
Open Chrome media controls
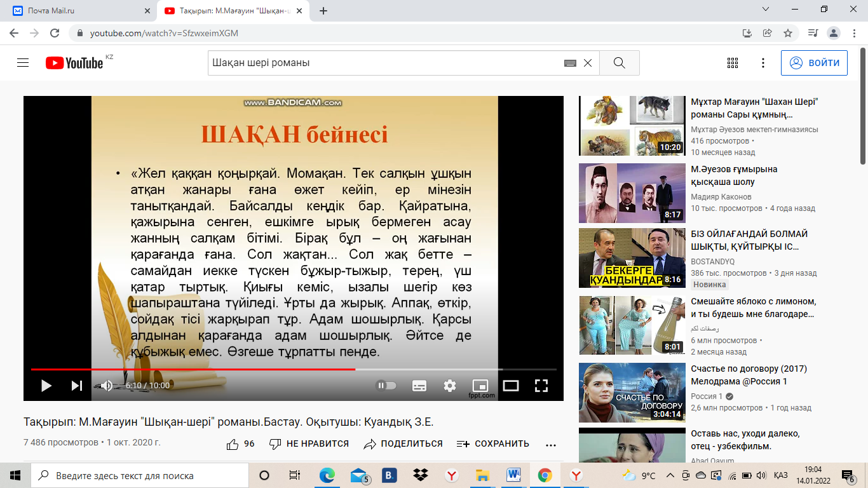pyautogui.click(x=813, y=33)
